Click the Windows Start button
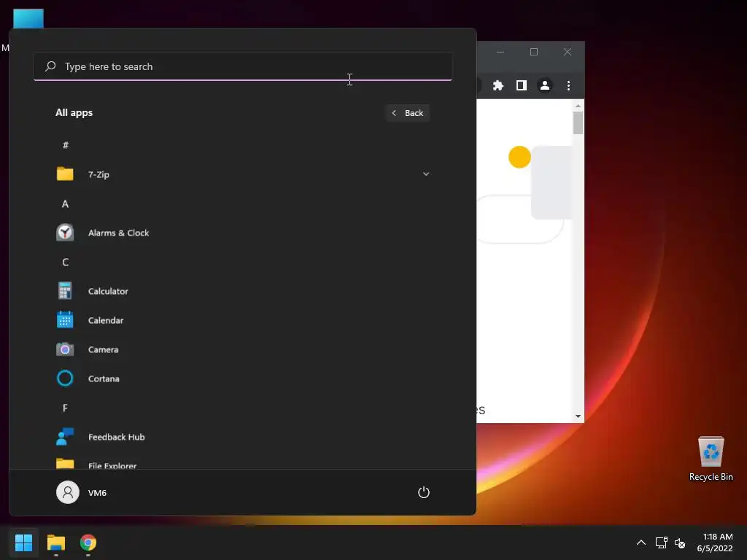The width and height of the screenshot is (747, 560). click(23, 542)
